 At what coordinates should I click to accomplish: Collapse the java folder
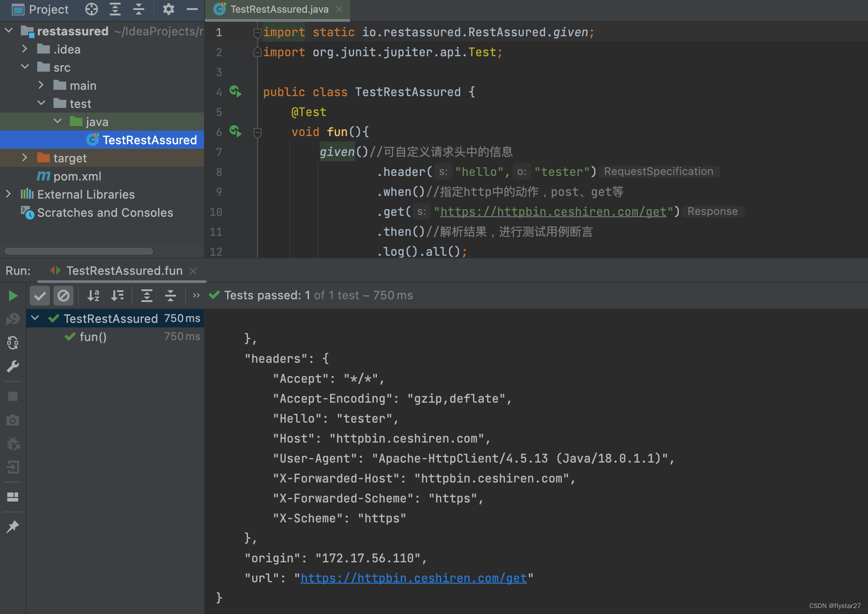pos(58,122)
